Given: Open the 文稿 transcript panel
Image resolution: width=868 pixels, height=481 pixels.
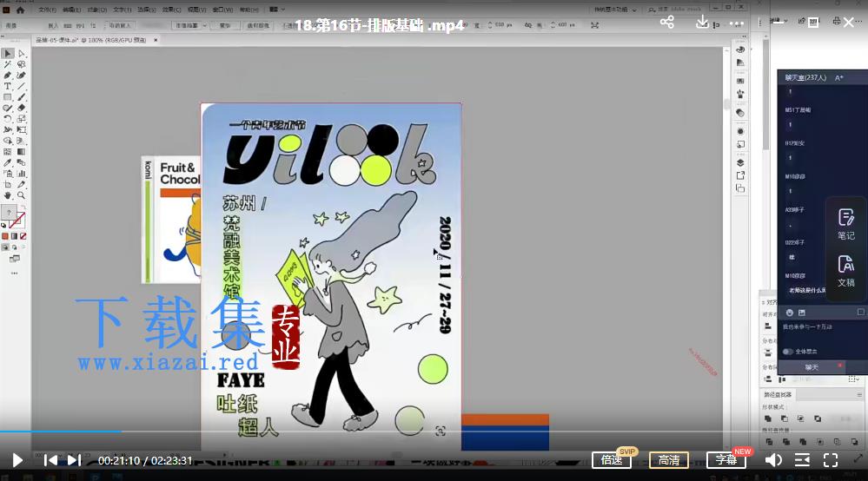Looking at the screenshot, I should click(846, 271).
